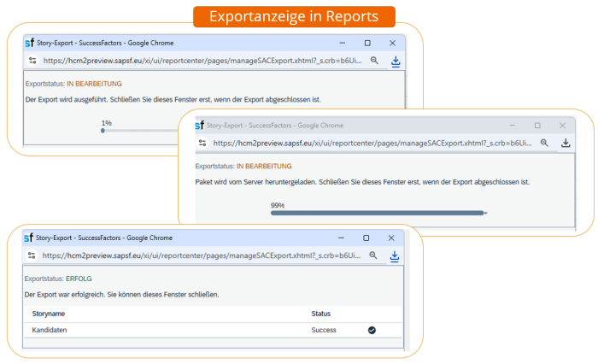Image resolution: width=598 pixels, height=364 pixels.
Task: Close the 1% export window
Action: 392,43
